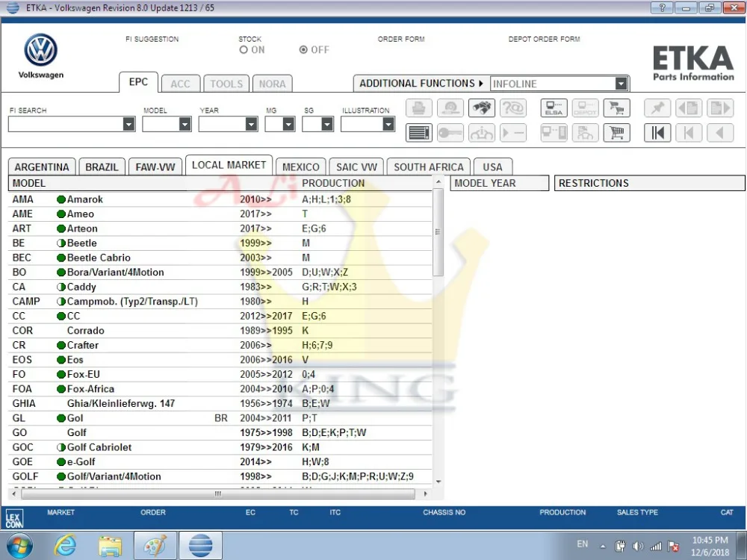Click the greyed skip-back bar-arrow icon
The height and width of the screenshot is (560, 747).
pyautogui.click(x=689, y=133)
